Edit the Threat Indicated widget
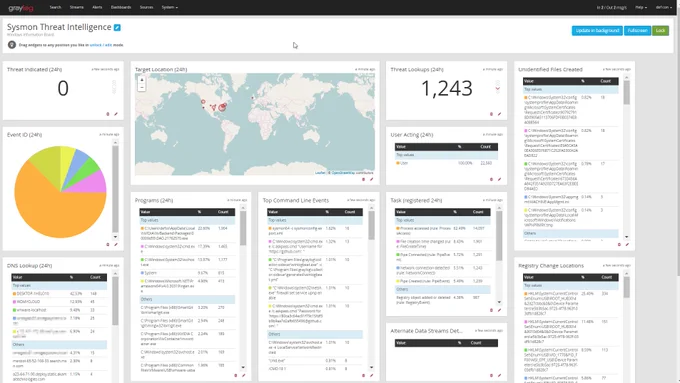680x383 pixels. 116,114
